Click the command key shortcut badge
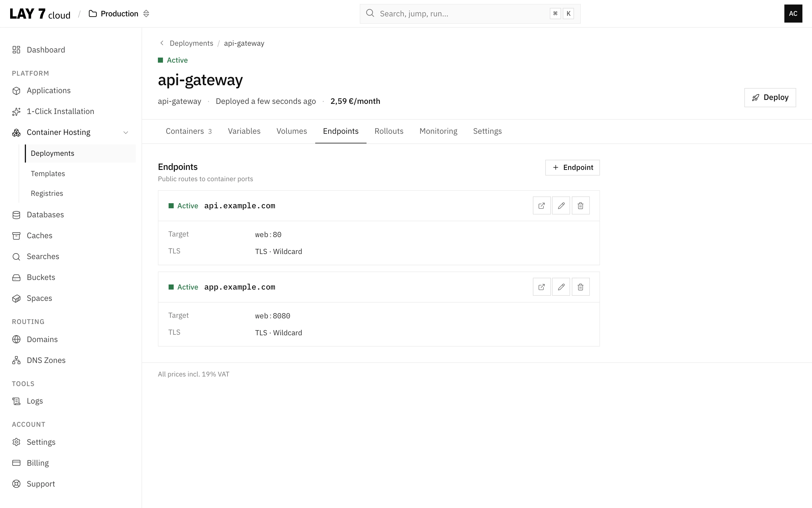The width and height of the screenshot is (812, 508). 555,14
